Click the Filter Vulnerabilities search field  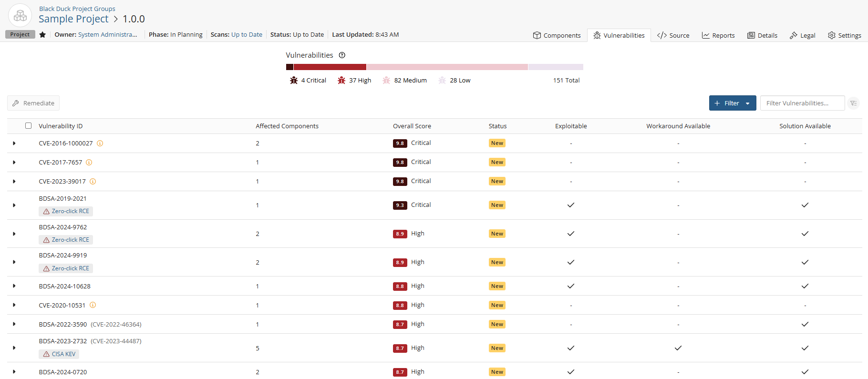[x=802, y=103]
